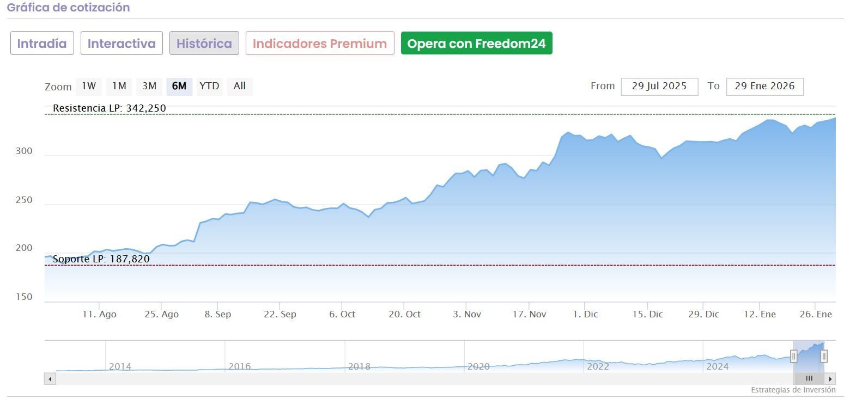Open Indicadores Premium

click(x=320, y=44)
